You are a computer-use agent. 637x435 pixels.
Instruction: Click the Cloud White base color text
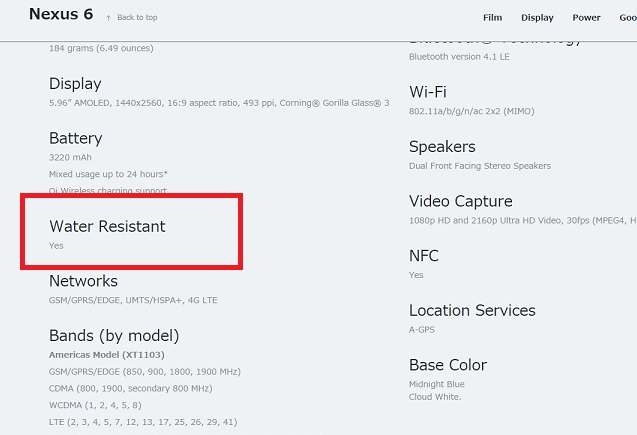pos(435,397)
